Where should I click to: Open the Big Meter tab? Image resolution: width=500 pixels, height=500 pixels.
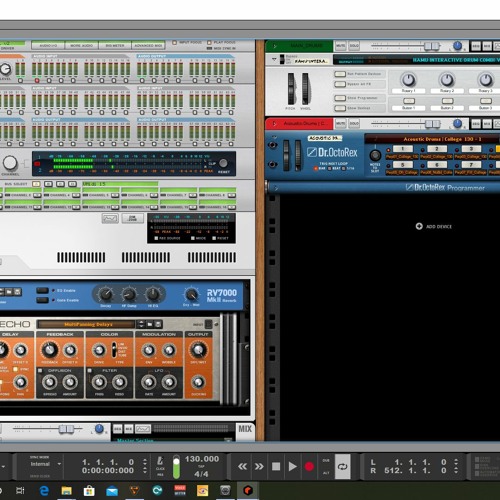pos(115,45)
